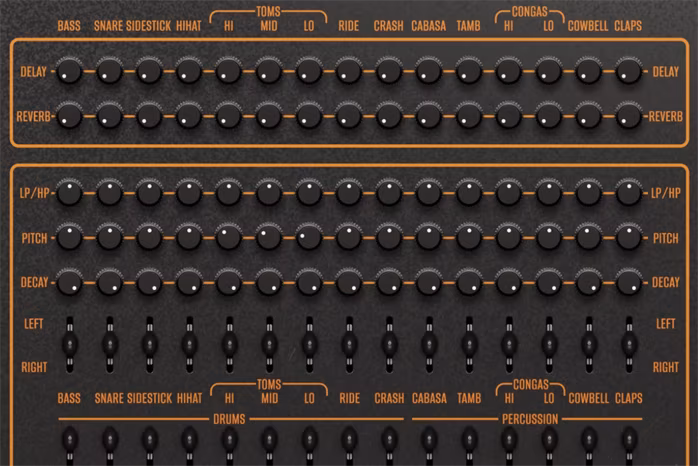Click the Bass Left/Right pan slider
Screen dimensions: 698x466
(x=69, y=344)
